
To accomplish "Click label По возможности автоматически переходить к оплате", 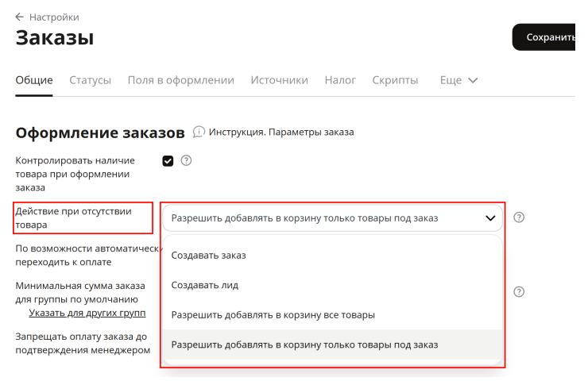I will pos(88,255).
